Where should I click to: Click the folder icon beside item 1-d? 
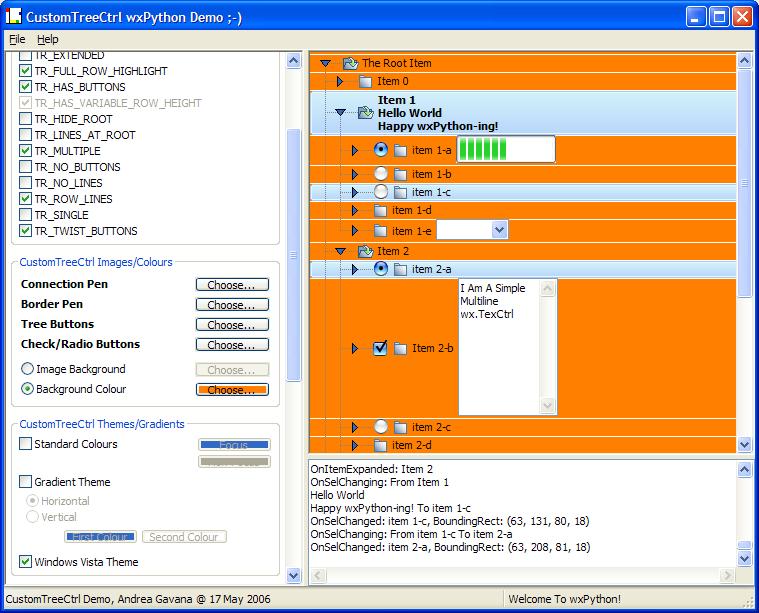tap(380, 211)
